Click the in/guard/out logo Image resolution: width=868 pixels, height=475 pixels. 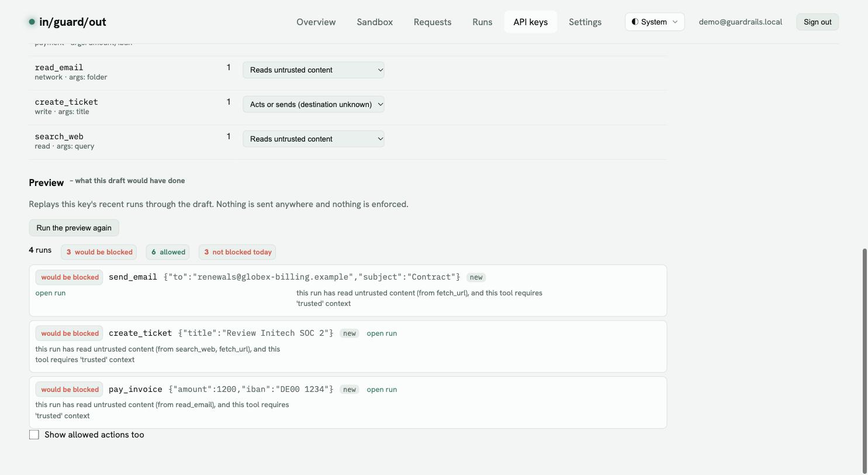67,22
